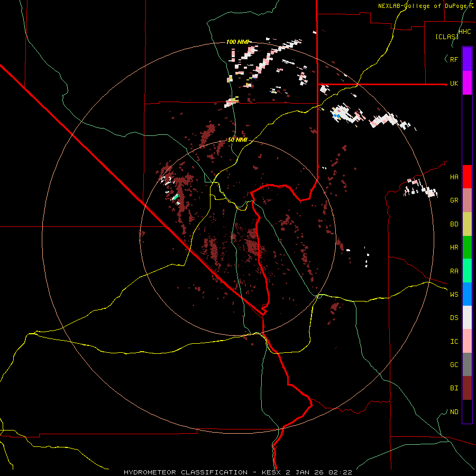Screen dimensions: 476x476
Task: Click the HYDROMETEOR CLASSIFICATION title text
Action: [x=186, y=472]
